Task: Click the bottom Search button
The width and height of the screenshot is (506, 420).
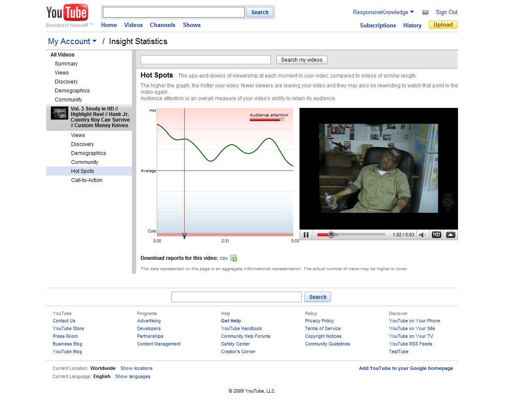Action: (x=317, y=297)
